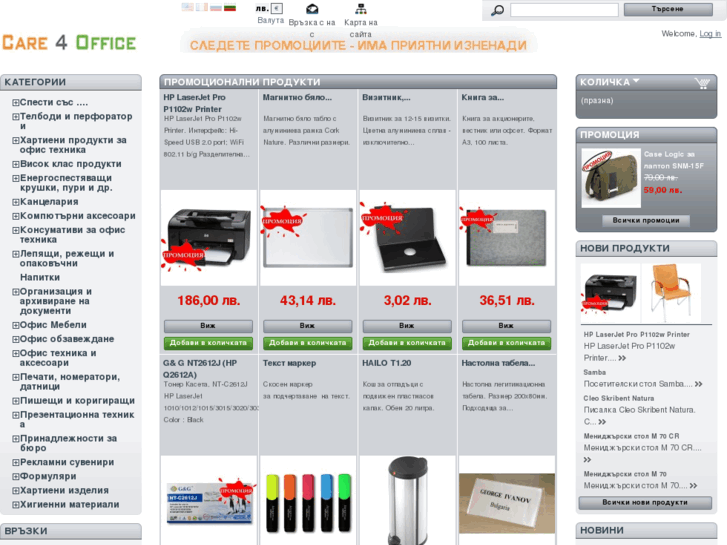Expand the Консумативи за офис техника category
The height and width of the screenshot is (545, 727).
[16, 231]
